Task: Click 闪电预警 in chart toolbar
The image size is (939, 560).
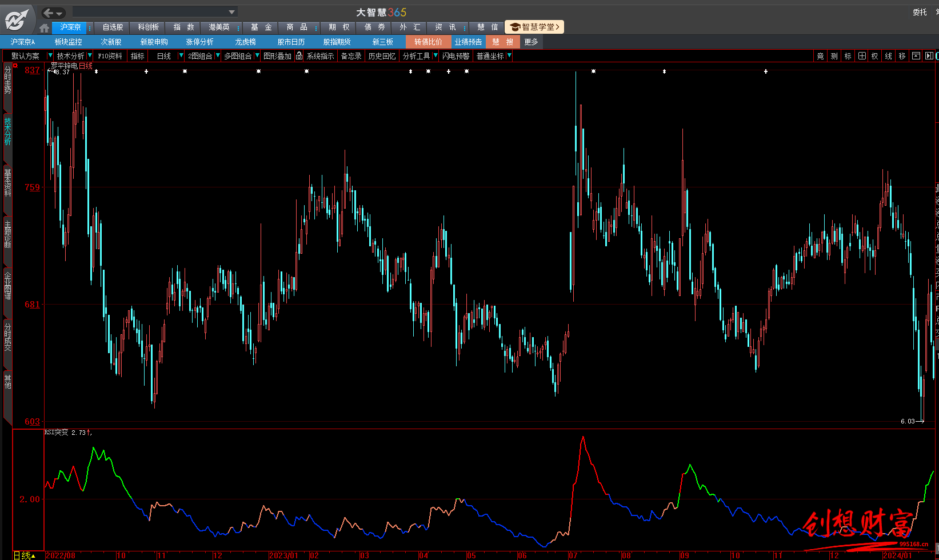Action: pyautogui.click(x=455, y=56)
